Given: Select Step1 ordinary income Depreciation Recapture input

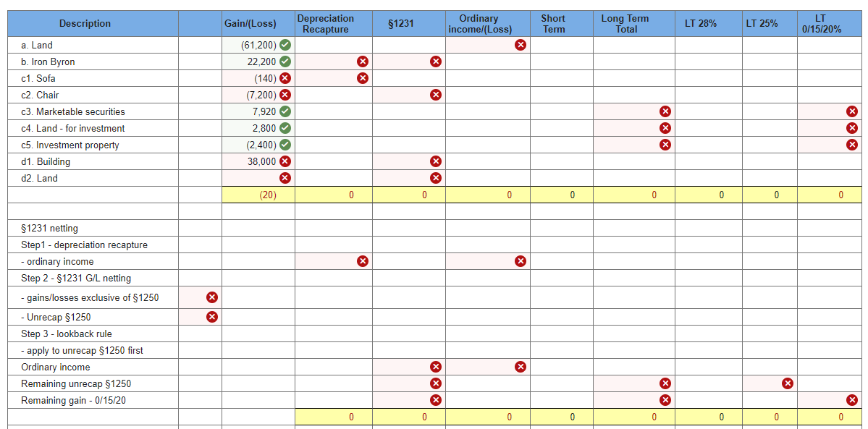Looking at the screenshot, I should pos(334,261).
